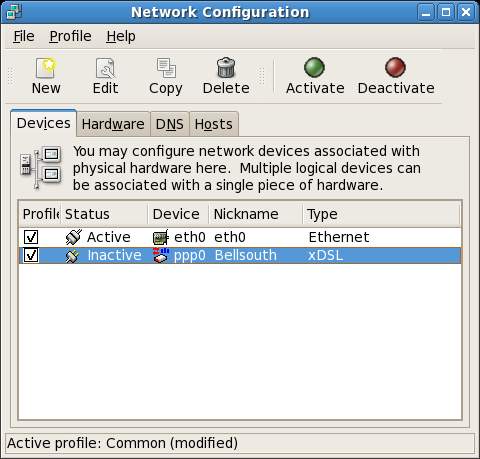Open the Help menu
This screenshot has width=480, height=459.
point(121,36)
